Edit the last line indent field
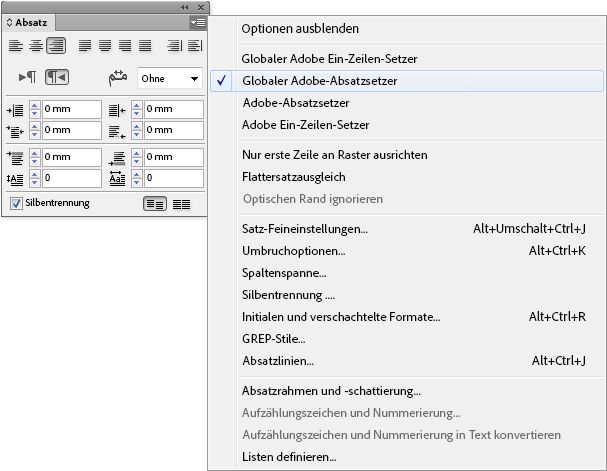 coord(174,130)
